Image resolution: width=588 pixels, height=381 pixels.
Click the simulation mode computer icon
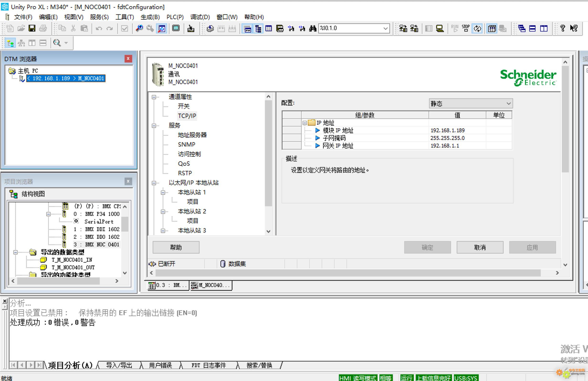[440, 28]
